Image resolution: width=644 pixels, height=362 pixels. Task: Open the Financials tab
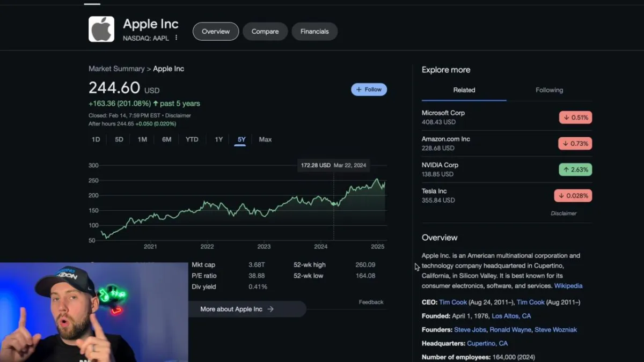[x=314, y=32]
